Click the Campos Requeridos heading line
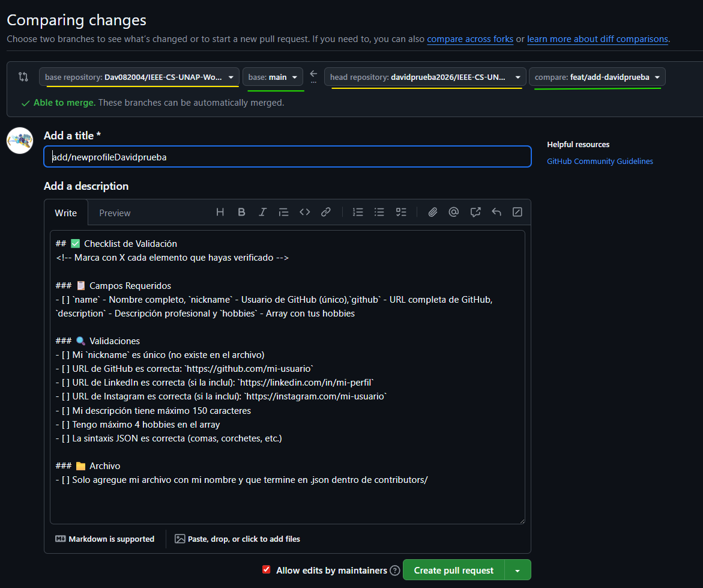Image resolution: width=703 pixels, height=588 pixels. click(x=113, y=286)
